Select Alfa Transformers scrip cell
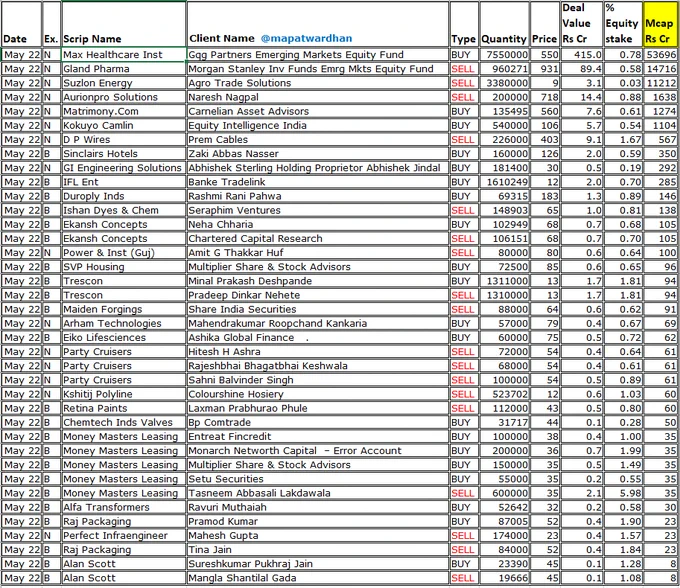The height and width of the screenshot is (588, 680). 124,507
